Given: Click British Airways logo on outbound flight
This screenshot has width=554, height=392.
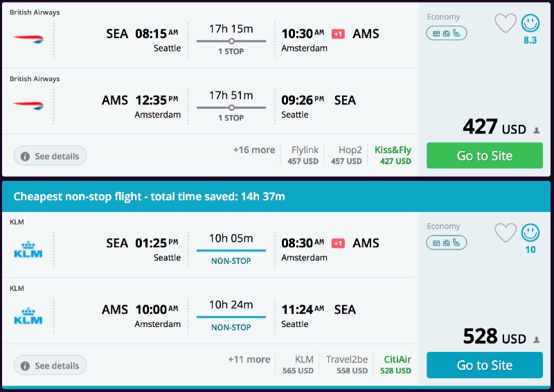Looking at the screenshot, I should (28, 37).
